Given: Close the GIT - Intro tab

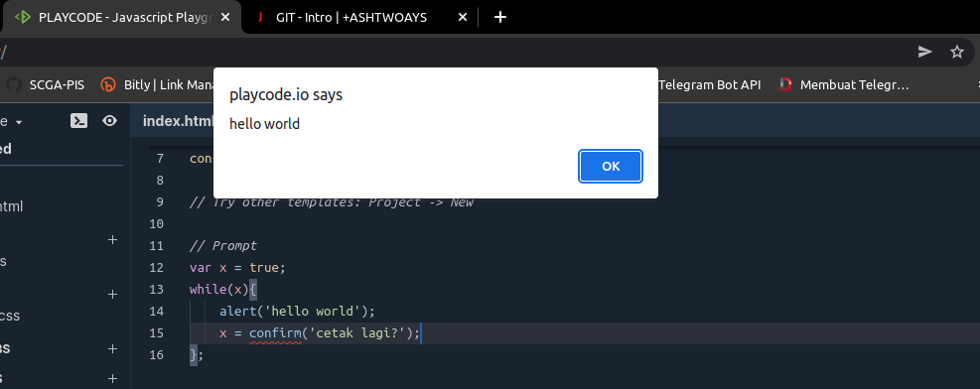Looking at the screenshot, I should point(463,18).
